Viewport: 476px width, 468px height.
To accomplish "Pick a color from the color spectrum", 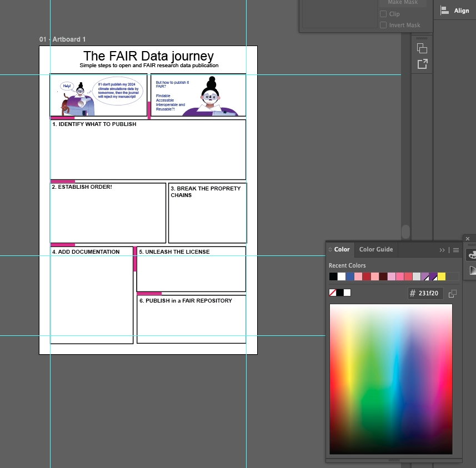I will [x=391, y=379].
